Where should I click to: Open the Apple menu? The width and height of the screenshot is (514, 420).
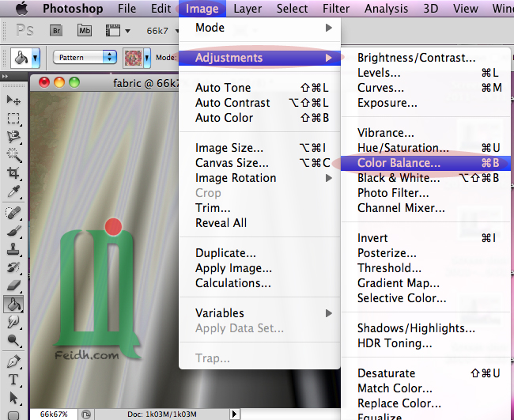(22, 8)
